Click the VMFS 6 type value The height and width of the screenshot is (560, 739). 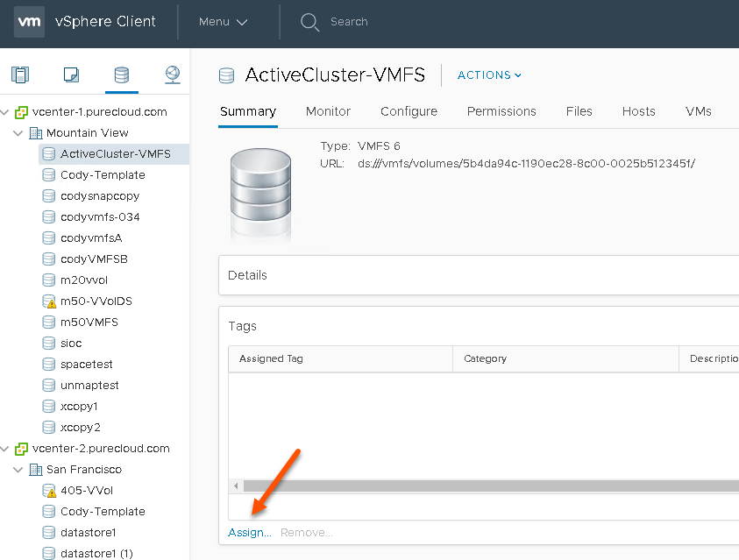tap(379, 146)
